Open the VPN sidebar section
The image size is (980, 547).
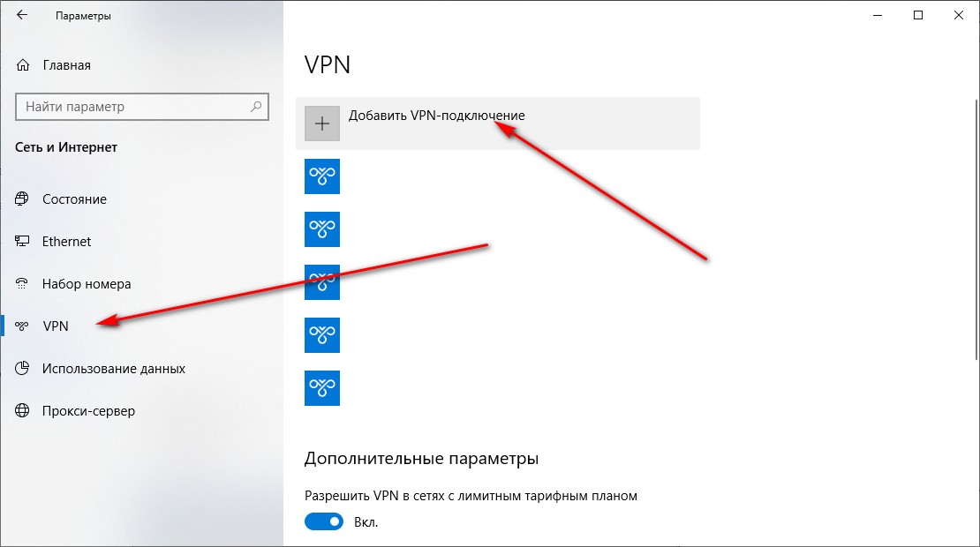(55, 326)
